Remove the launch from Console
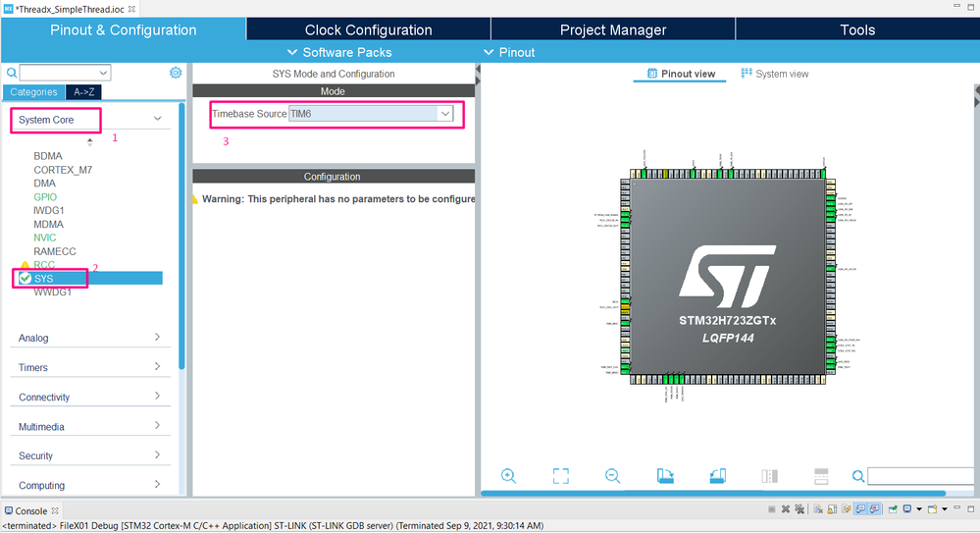Image resolution: width=980 pixels, height=533 pixels. tap(786, 509)
